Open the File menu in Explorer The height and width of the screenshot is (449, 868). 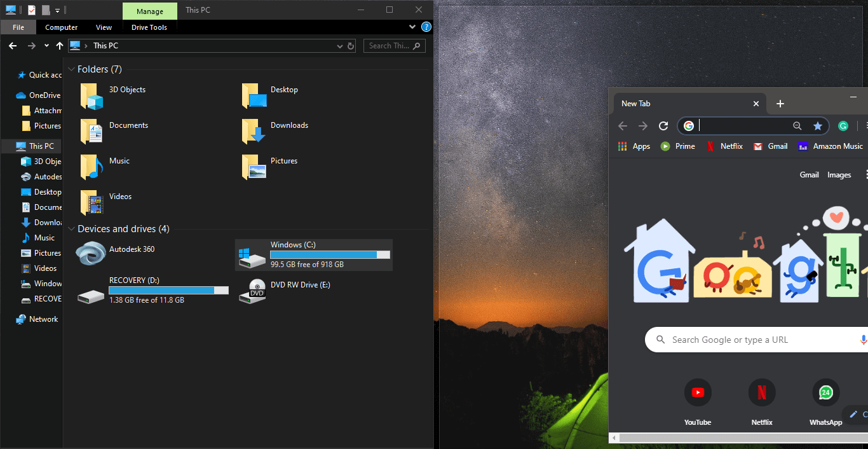point(18,27)
